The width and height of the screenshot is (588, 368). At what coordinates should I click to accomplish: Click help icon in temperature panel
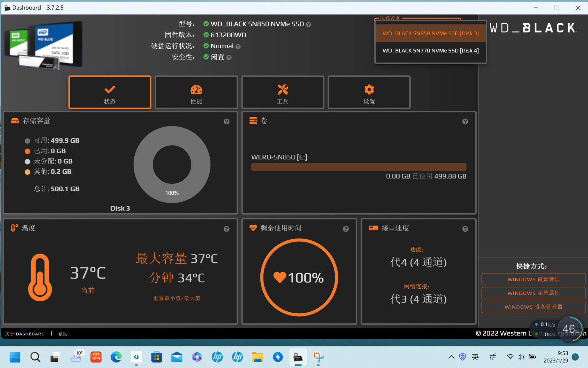point(227,229)
